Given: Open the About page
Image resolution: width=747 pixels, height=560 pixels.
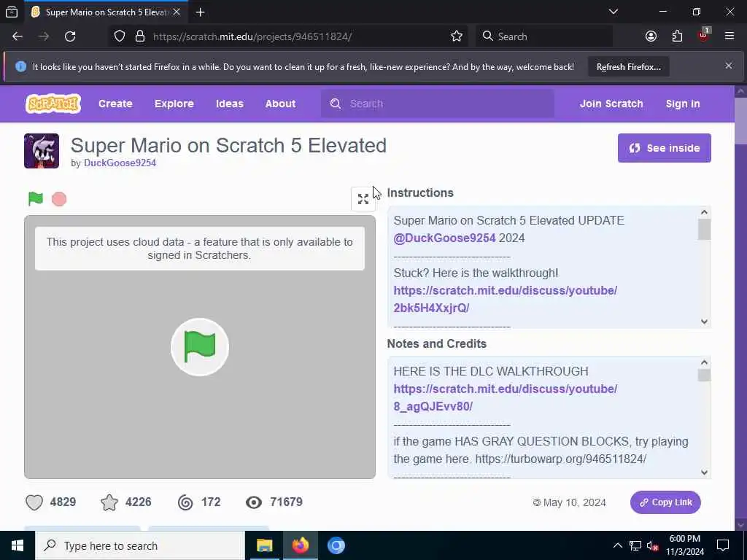Looking at the screenshot, I should click(x=281, y=104).
